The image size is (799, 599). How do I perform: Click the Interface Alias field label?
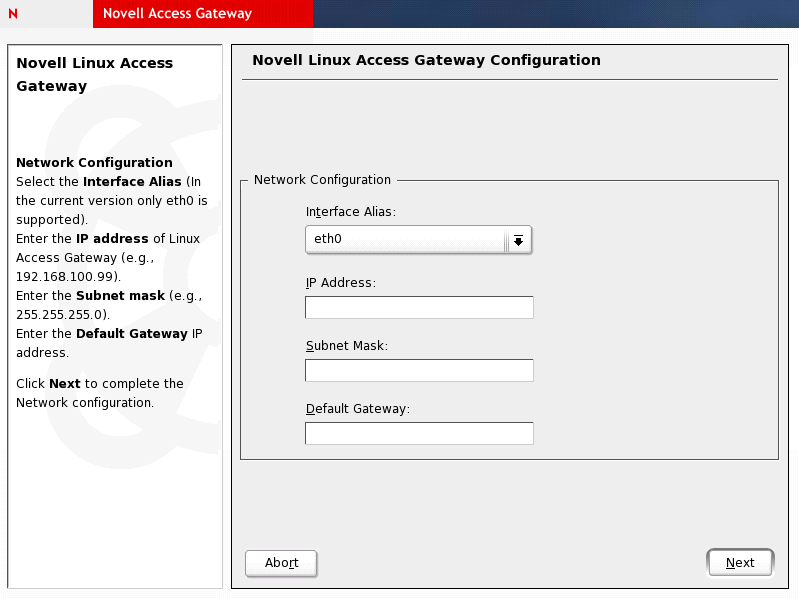[350, 212]
